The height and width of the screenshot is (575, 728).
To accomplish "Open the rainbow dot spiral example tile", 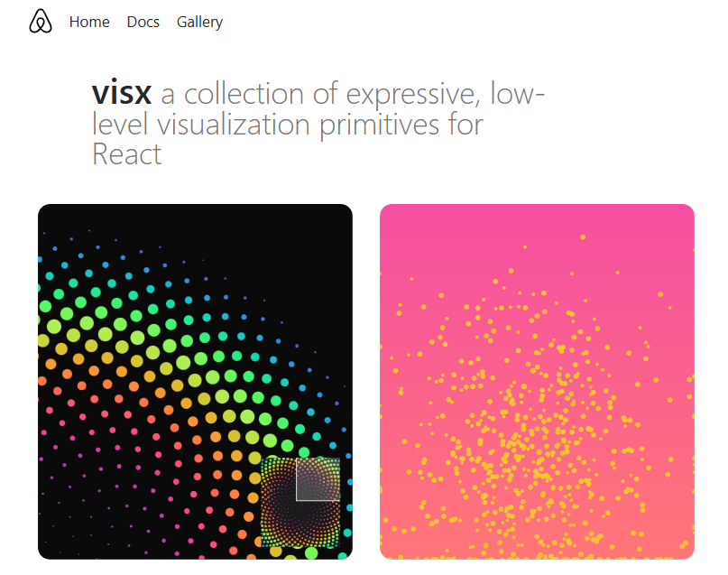I will (x=195, y=381).
